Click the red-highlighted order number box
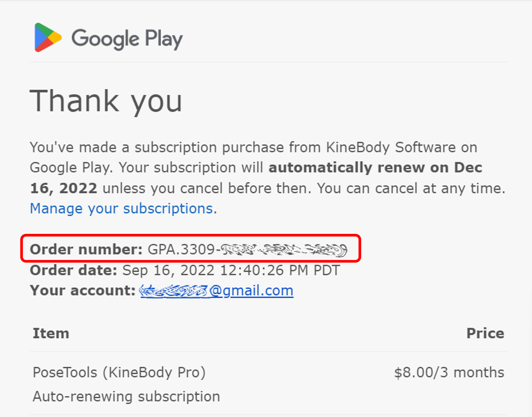The width and height of the screenshot is (532, 417). [x=191, y=248]
